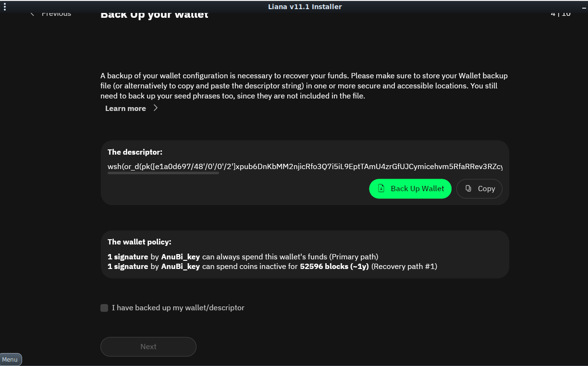Viewport: 588px width, 366px height.
Task: Expand the chevron beside Learn more
Action: point(155,108)
